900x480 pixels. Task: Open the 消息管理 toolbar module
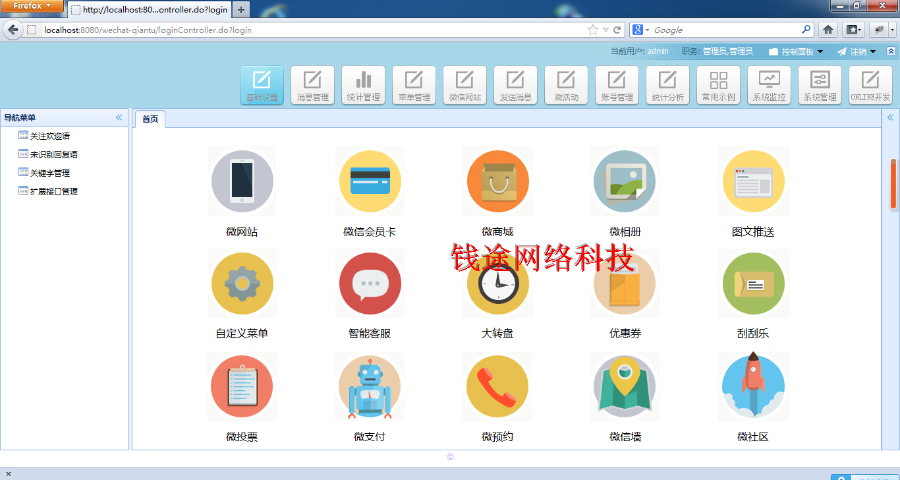click(x=312, y=85)
